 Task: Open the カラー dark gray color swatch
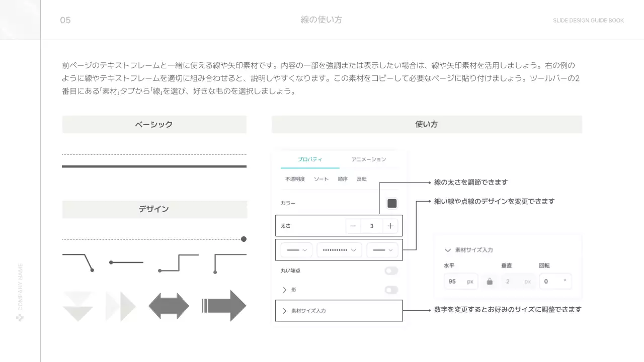[x=392, y=203]
